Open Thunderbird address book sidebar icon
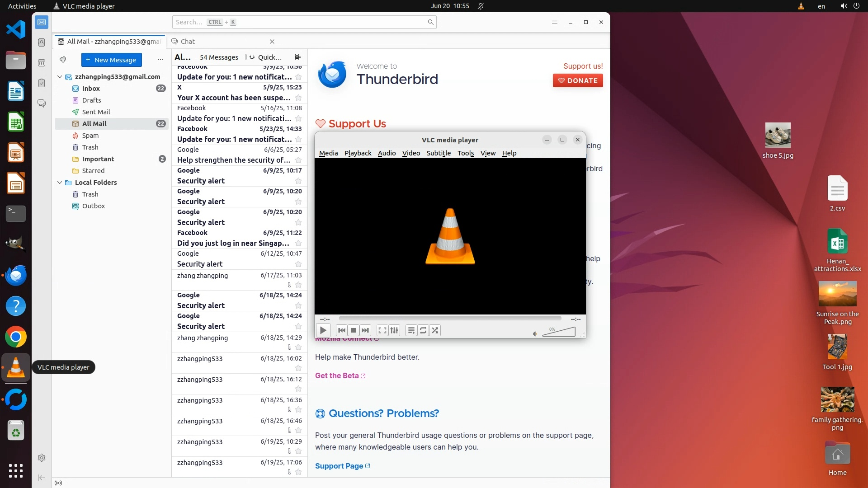Image resolution: width=868 pixels, height=488 pixels. (x=42, y=42)
